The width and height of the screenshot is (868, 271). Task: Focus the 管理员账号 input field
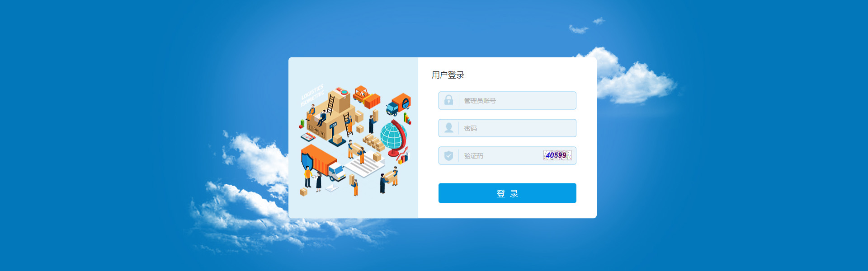[x=507, y=100]
